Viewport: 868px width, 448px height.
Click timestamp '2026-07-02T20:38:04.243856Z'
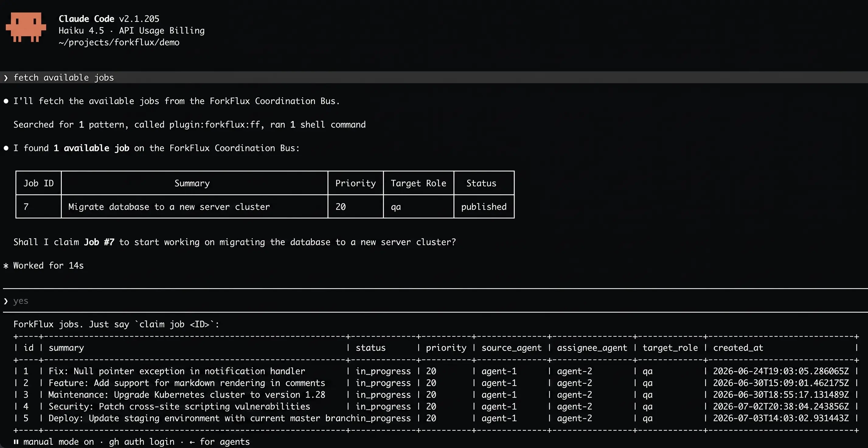click(781, 406)
